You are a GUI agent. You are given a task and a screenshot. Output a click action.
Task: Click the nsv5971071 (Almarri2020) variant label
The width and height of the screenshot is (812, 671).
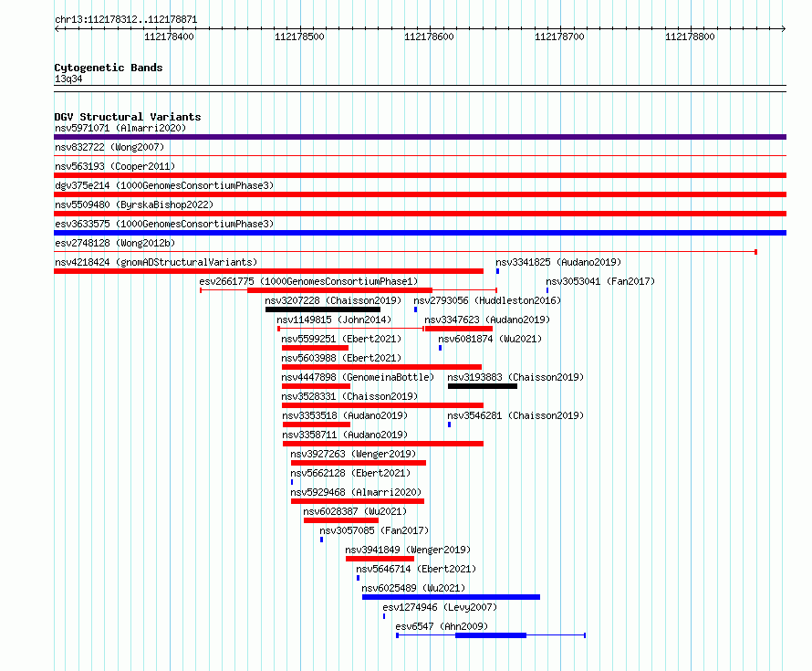pyautogui.click(x=120, y=128)
